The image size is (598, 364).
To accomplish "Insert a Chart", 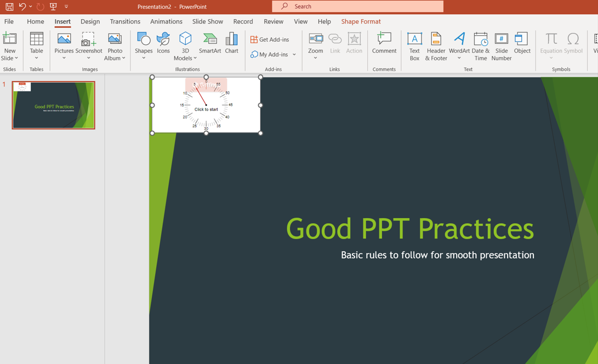I will click(231, 43).
